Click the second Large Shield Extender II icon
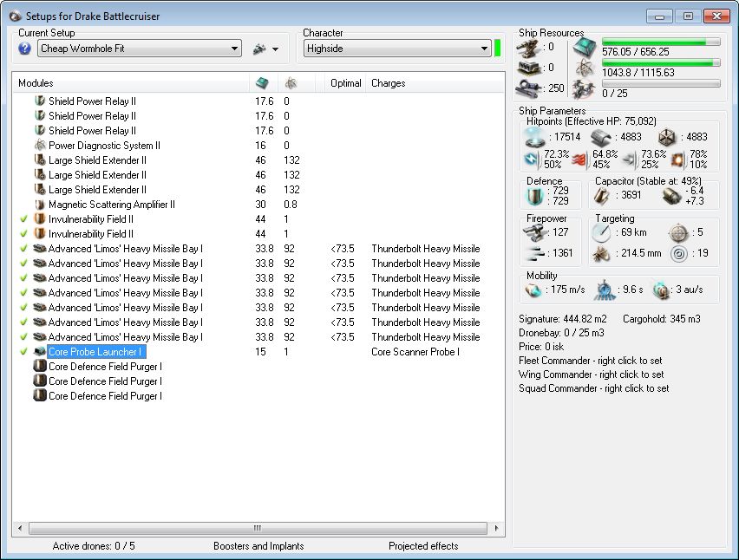The width and height of the screenshot is (739, 560). pos(40,175)
